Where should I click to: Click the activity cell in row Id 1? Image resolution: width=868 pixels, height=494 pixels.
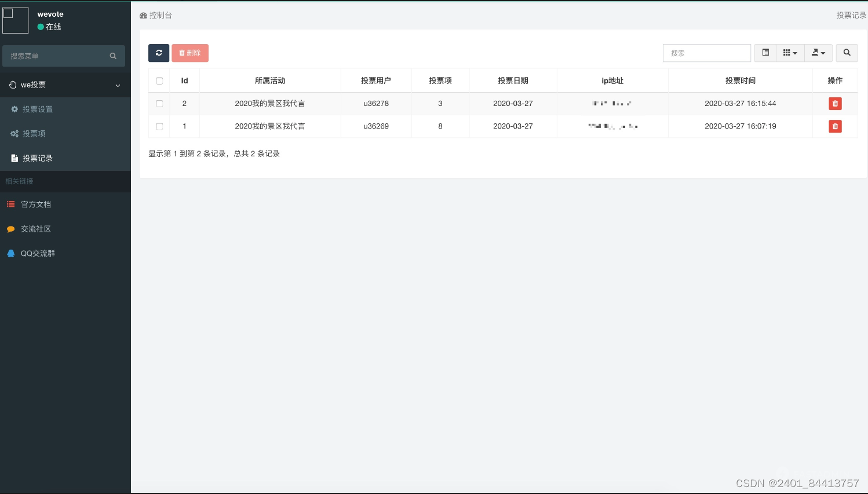point(270,126)
